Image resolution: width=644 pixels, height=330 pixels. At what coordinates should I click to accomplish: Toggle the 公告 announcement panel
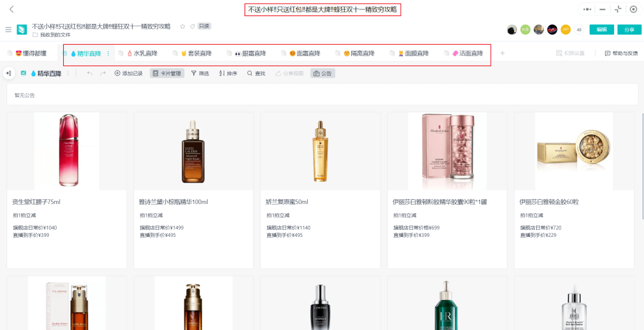click(323, 73)
